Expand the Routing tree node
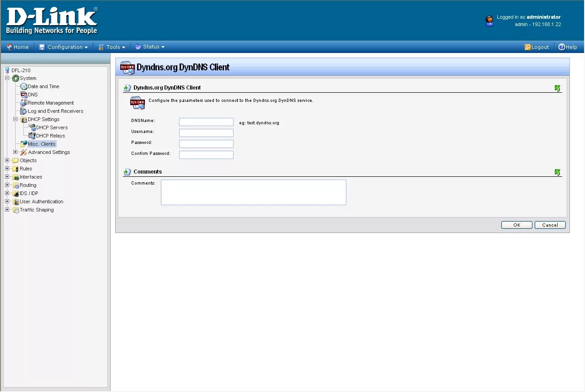Screen dimensions: 585x392 point(7,185)
